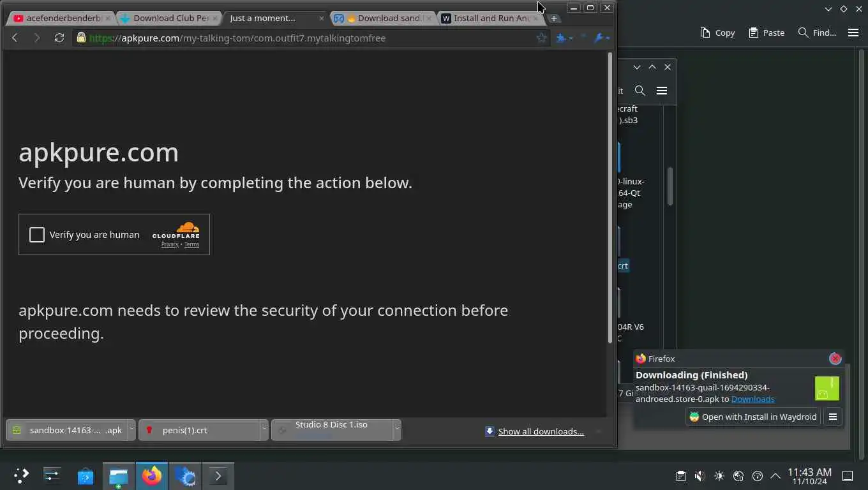
Task: Click Show all downloads link
Action: coord(541,432)
